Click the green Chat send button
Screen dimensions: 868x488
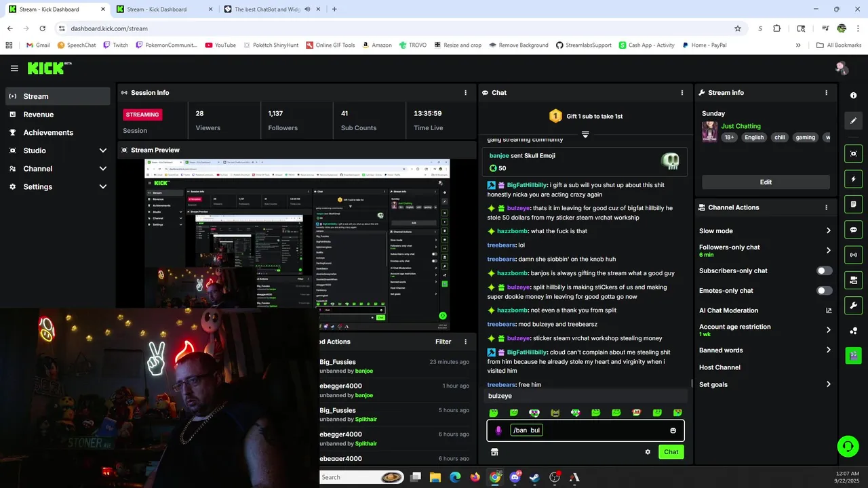tap(671, 452)
